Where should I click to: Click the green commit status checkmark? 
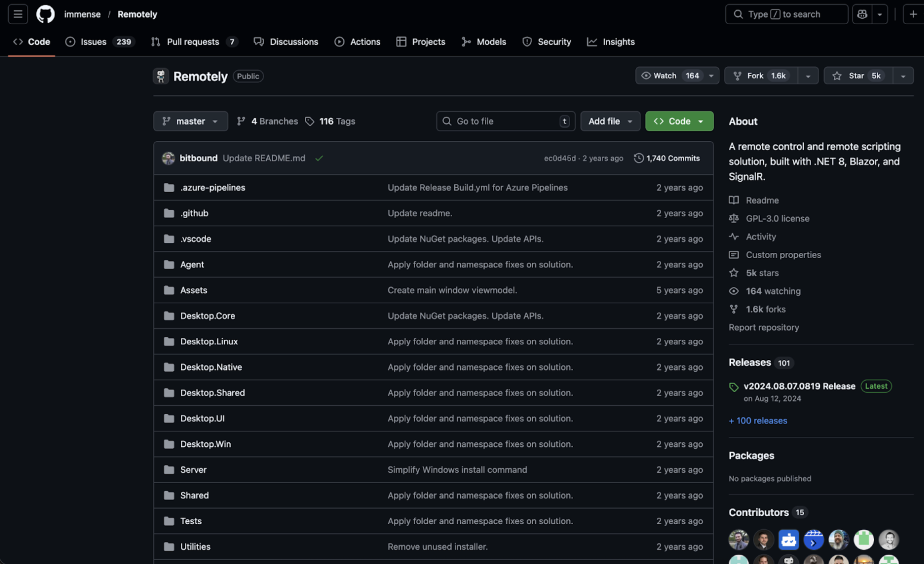pos(319,158)
